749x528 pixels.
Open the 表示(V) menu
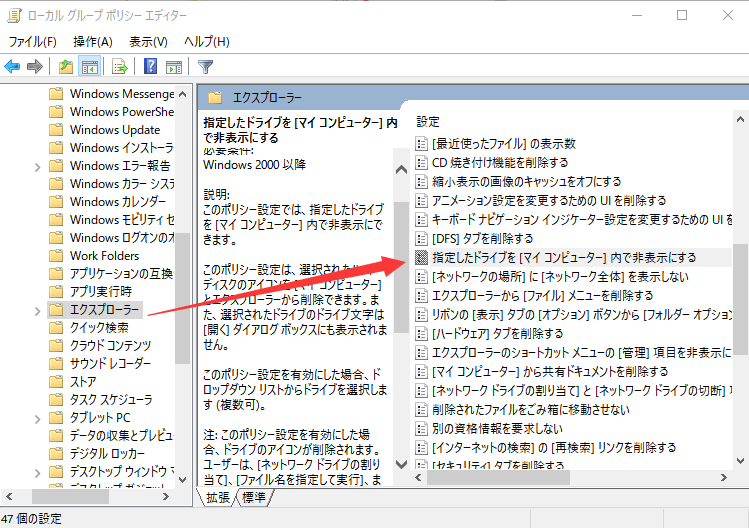pos(148,41)
